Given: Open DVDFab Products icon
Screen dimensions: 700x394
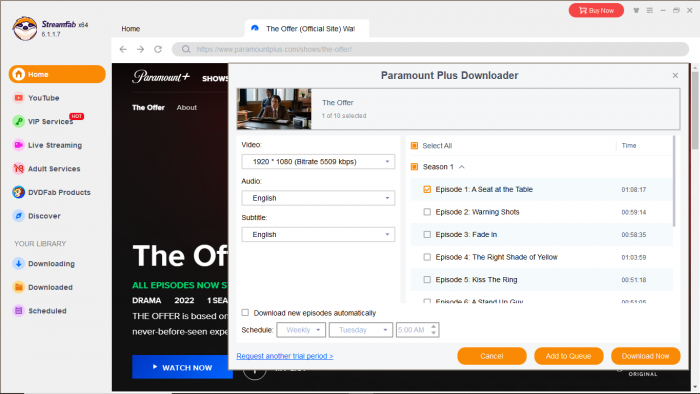Looking at the screenshot, I should click(x=18, y=192).
